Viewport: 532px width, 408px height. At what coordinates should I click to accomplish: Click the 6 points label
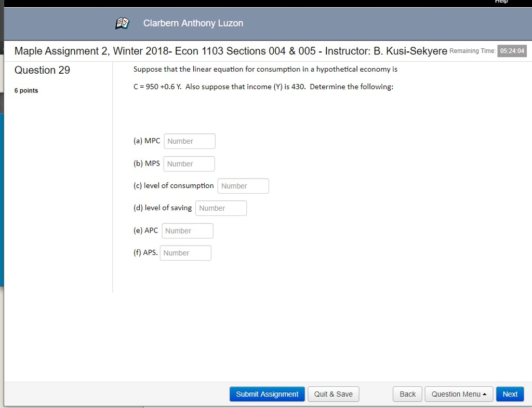point(26,90)
